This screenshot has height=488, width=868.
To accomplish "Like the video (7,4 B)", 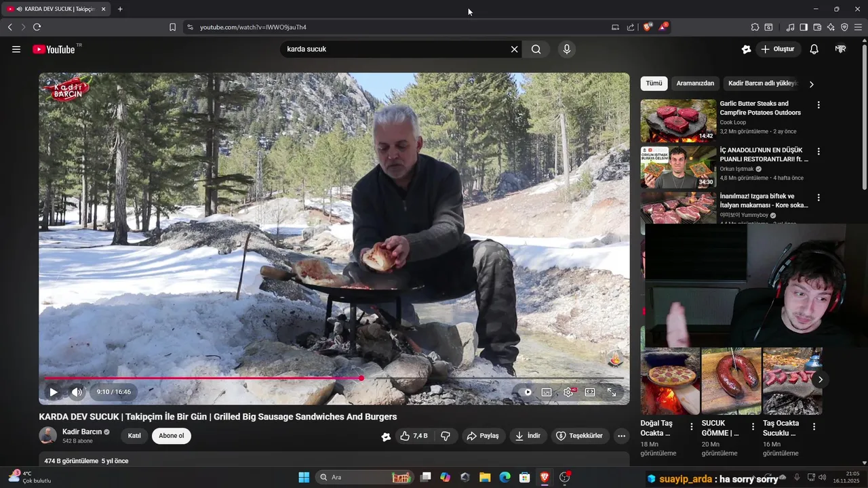I will (x=414, y=436).
